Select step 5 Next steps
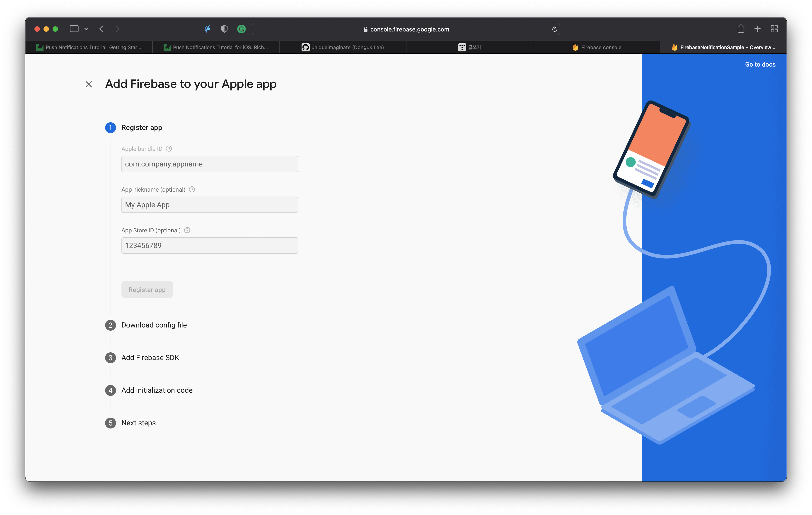Screen dimensions: 812x515 click(x=139, y=423)
